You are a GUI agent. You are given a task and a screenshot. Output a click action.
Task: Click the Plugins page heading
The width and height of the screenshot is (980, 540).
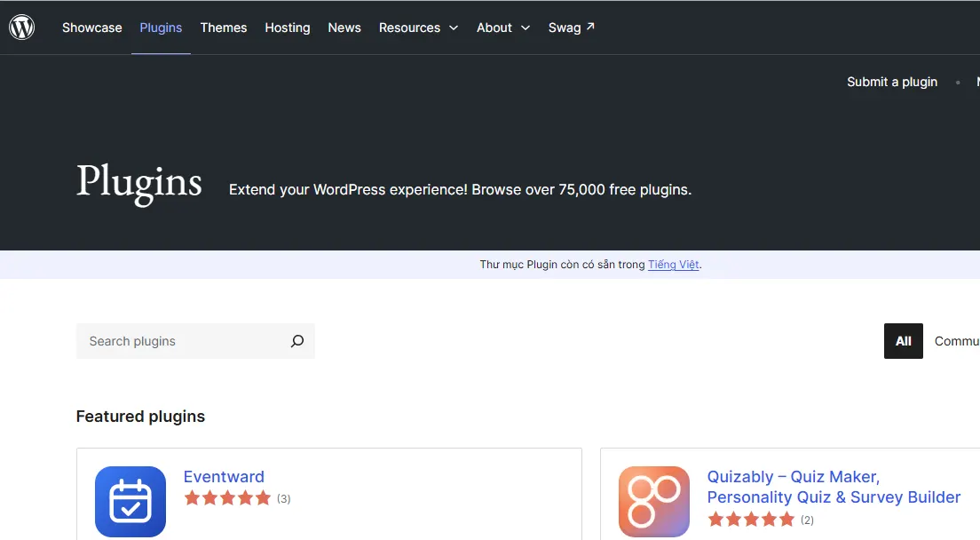click(138, 183)
